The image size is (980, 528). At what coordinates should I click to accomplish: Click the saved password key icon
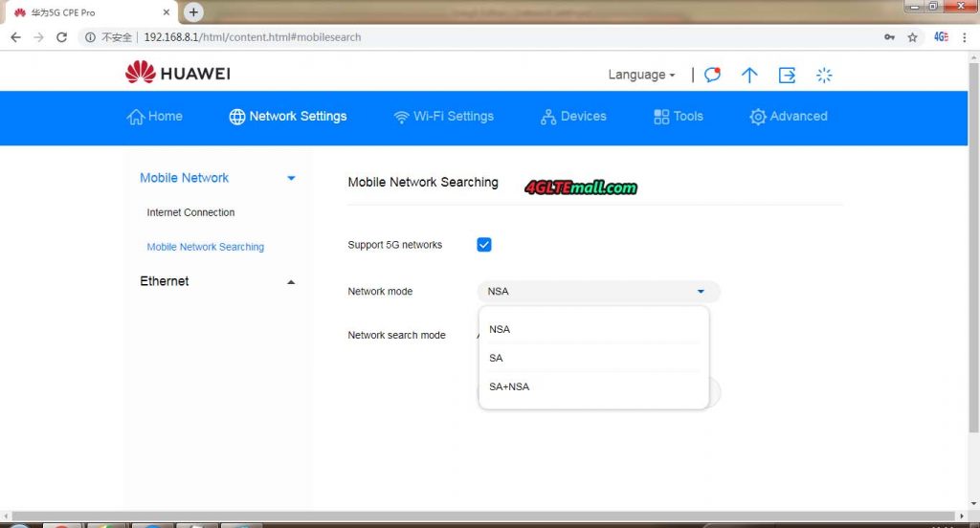(x=889, y=37)
